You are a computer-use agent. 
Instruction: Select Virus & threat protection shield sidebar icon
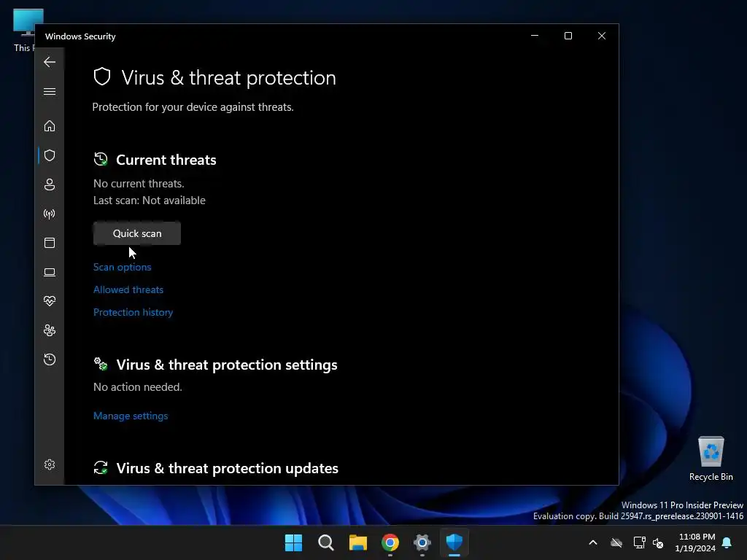coord(50,155)
